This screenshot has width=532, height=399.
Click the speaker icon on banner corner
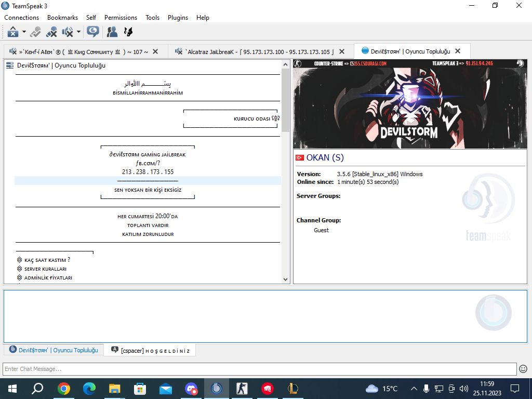click(x=520, y=63)
